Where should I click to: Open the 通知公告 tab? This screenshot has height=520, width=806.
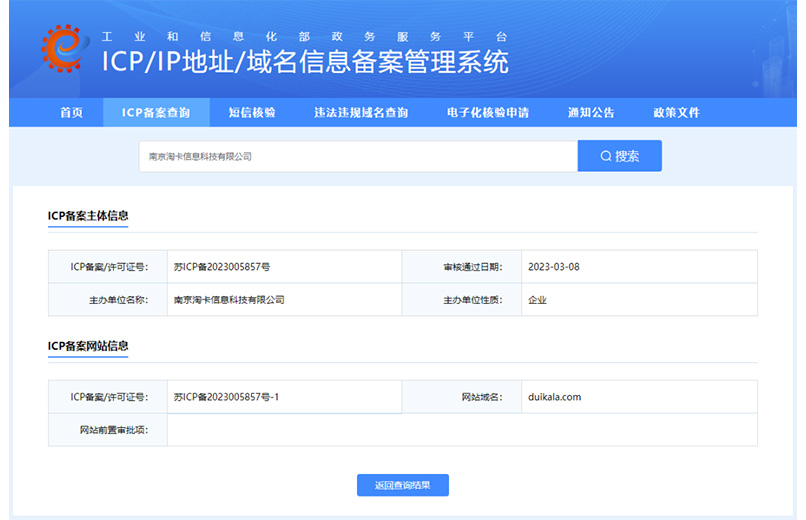(x=591, y=113)
